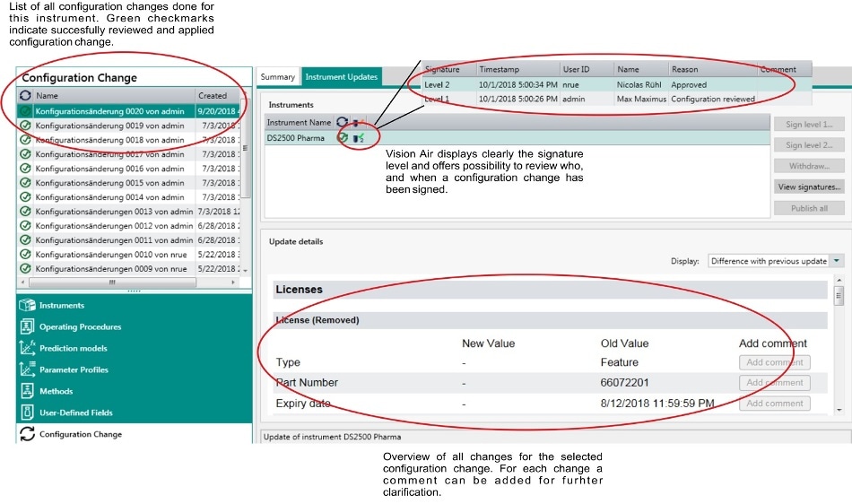This screenshot has width=852, height=504.
Task: Select Konfigurationsänderungen 0010 von nrue
Action: (128, 254)
